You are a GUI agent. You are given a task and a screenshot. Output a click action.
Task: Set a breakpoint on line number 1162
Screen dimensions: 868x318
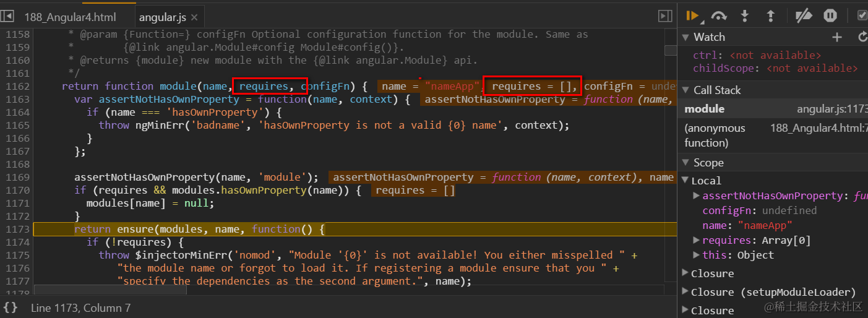[17, 86]
